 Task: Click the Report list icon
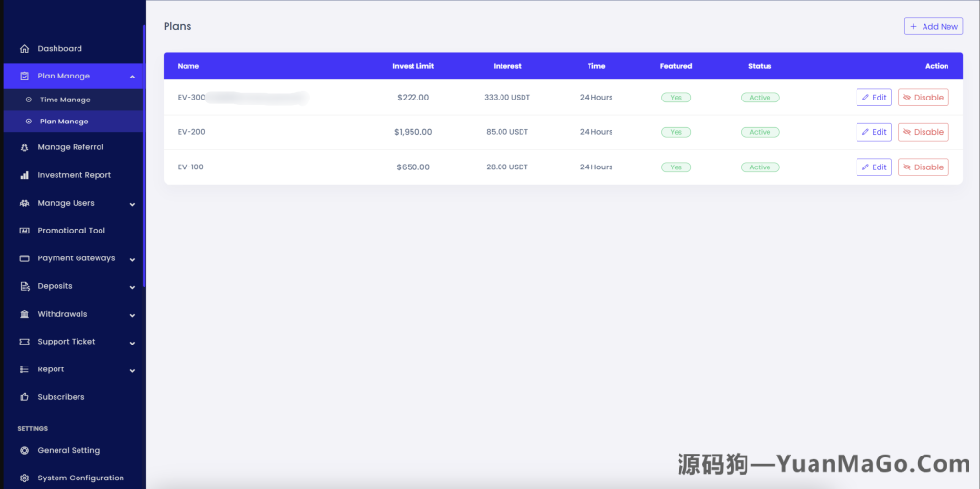(24, 369)
